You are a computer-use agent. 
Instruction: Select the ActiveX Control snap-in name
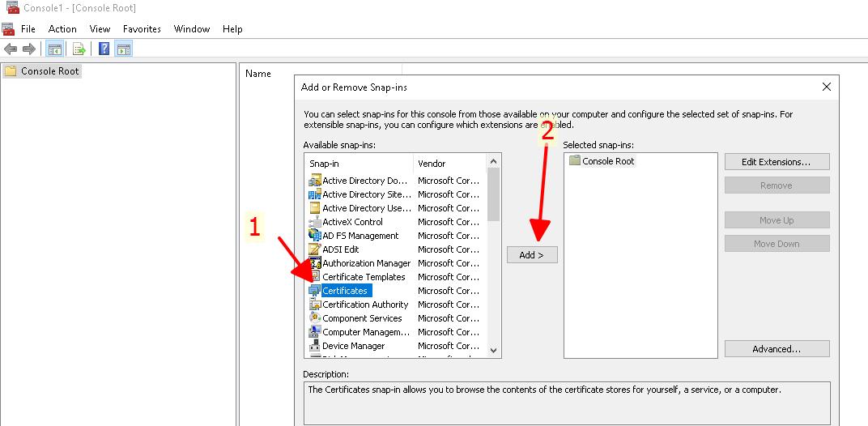tap(353, 222)
